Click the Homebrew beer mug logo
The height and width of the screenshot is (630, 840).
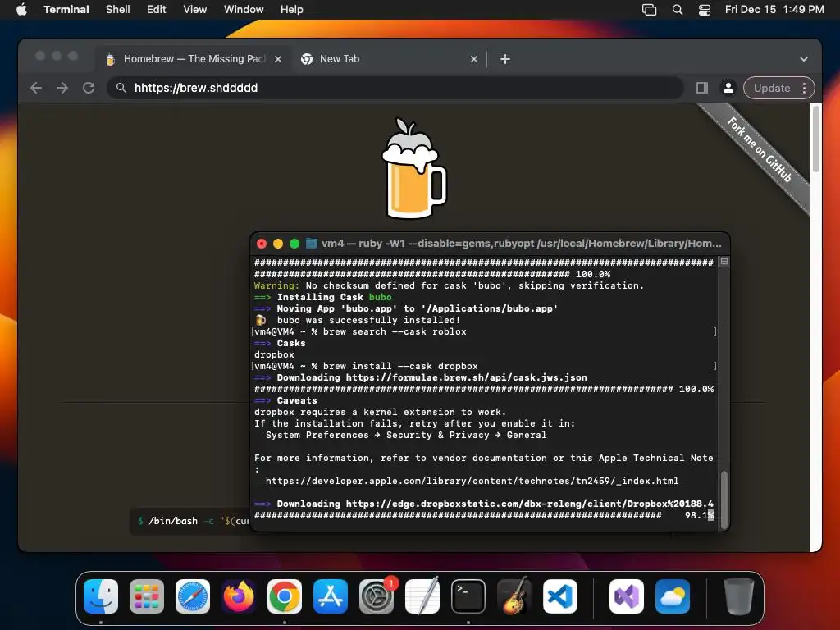[413, 168]
